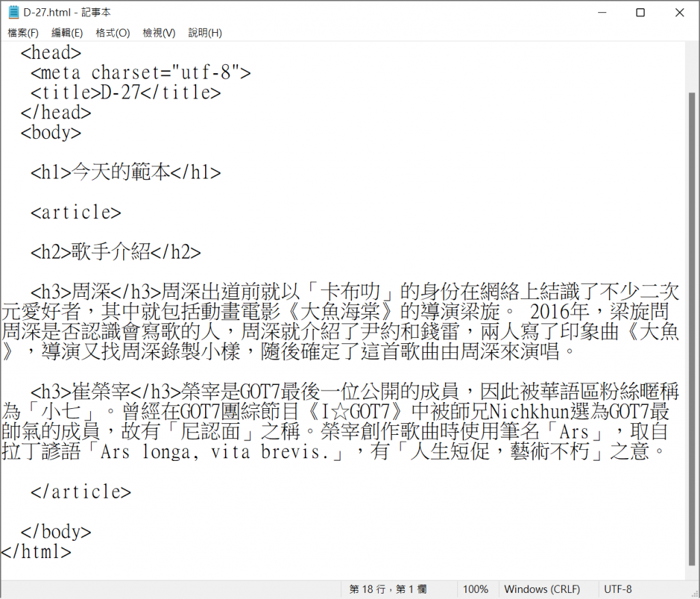Click the 2016年 text in the paragraph
The image size is (700, 599).
click(x=560, y=312)
